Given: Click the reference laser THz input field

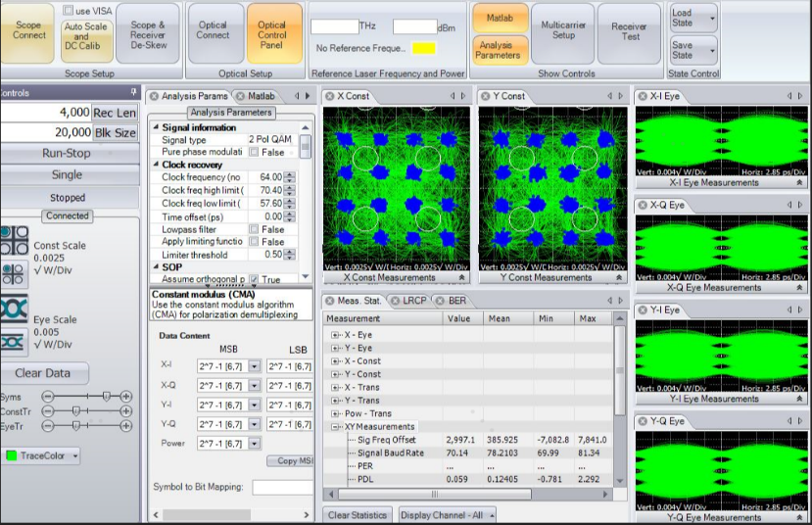Looking at the screenshot, I should point(334,26).
